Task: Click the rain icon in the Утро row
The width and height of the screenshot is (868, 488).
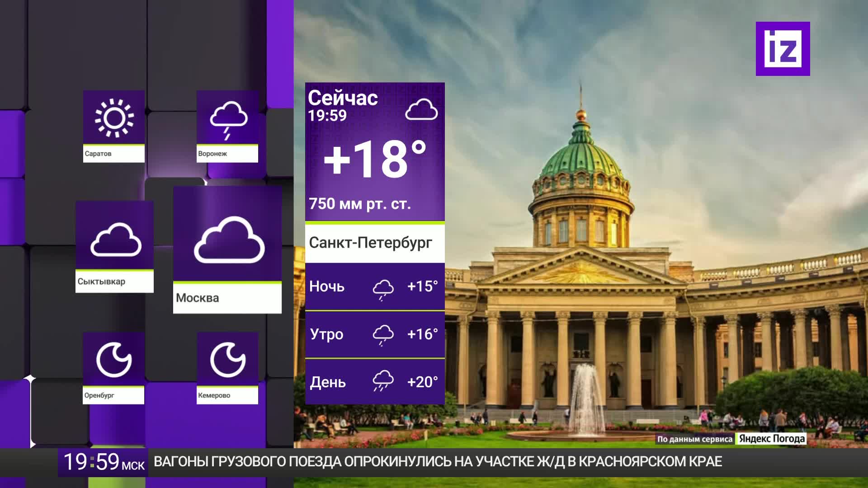Action: click(383, 335)
